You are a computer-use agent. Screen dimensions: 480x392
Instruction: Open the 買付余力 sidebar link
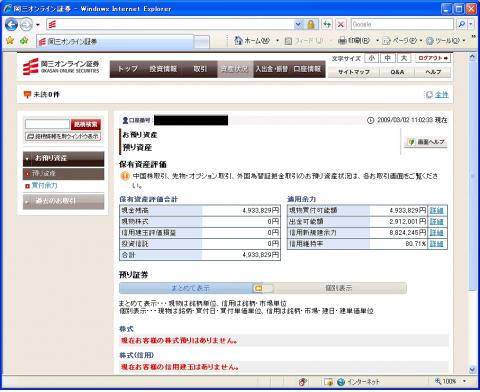pos(44,186)
